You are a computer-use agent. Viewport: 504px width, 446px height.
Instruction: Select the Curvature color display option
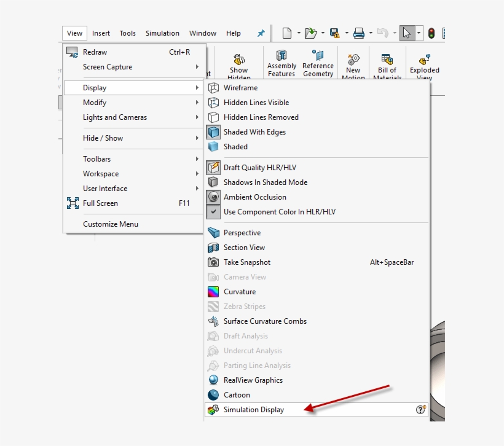point(239,292)
